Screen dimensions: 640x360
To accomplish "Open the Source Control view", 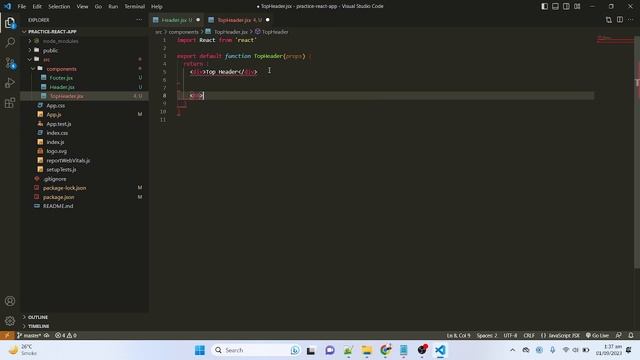I will (x=10, y=63).
